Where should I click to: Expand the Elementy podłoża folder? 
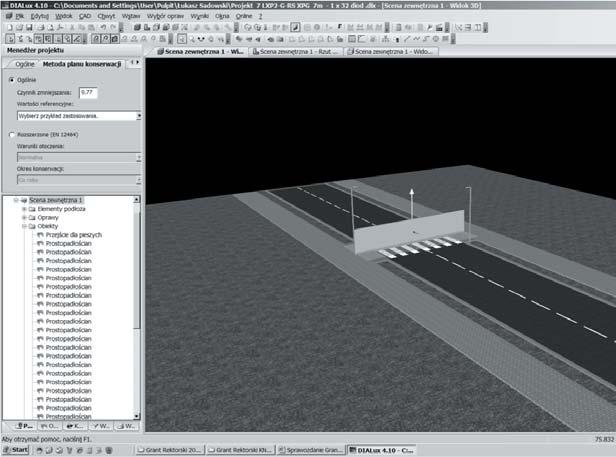(x=24, y=209)
